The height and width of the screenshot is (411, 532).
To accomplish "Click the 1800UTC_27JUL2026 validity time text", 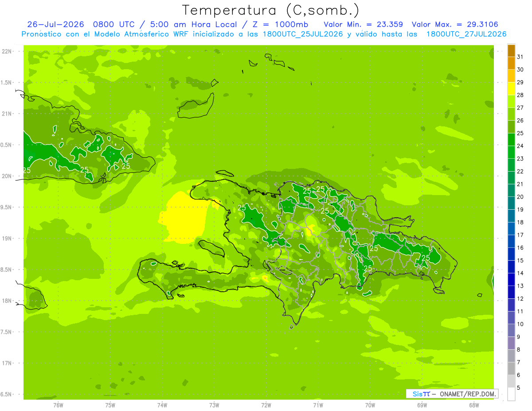I will click(466, 34).
